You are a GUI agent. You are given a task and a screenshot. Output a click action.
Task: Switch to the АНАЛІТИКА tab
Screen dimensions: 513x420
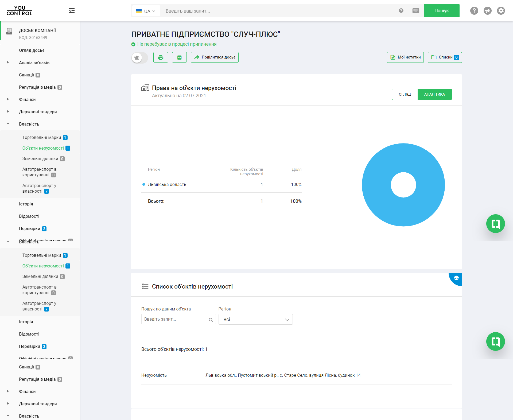click(x=435, y=94)
